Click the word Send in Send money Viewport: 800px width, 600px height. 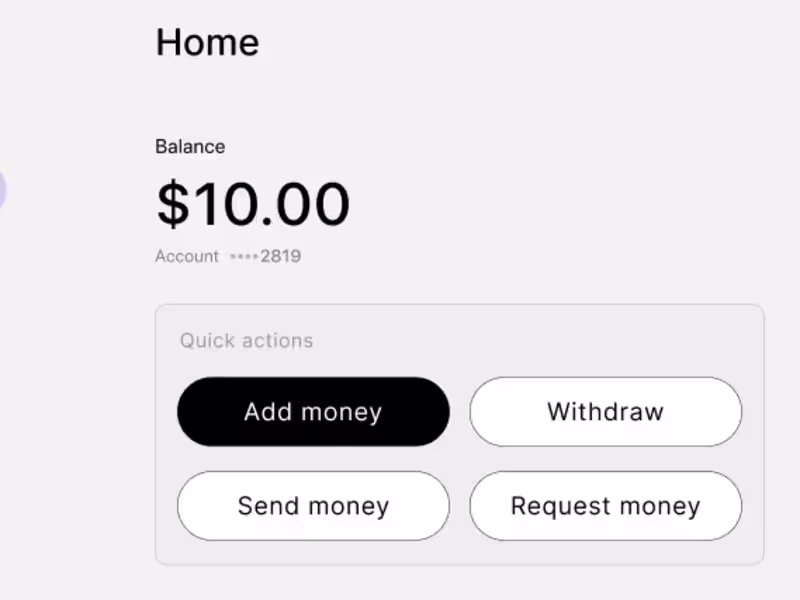coord(267,505)
